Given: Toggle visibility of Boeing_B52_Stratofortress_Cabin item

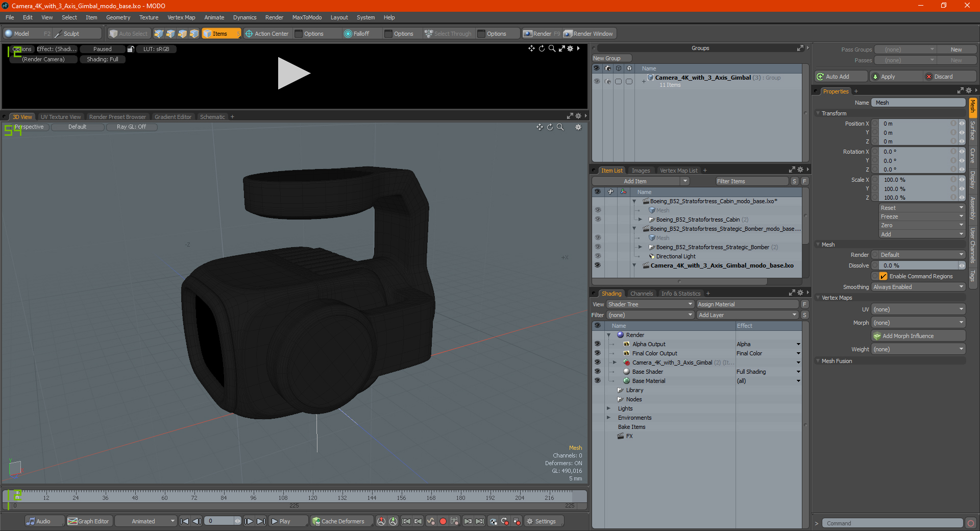Looking at the screenshot, I should (x=597, y=219).
